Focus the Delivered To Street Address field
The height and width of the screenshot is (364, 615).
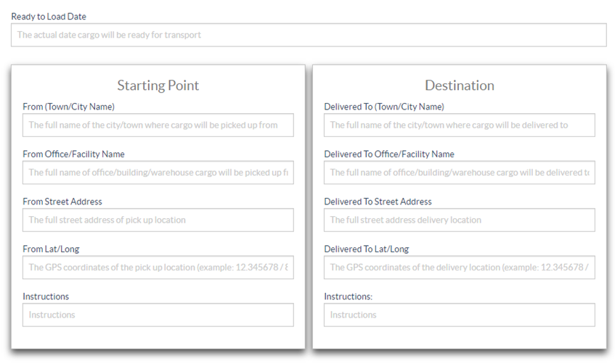[460, 220]
